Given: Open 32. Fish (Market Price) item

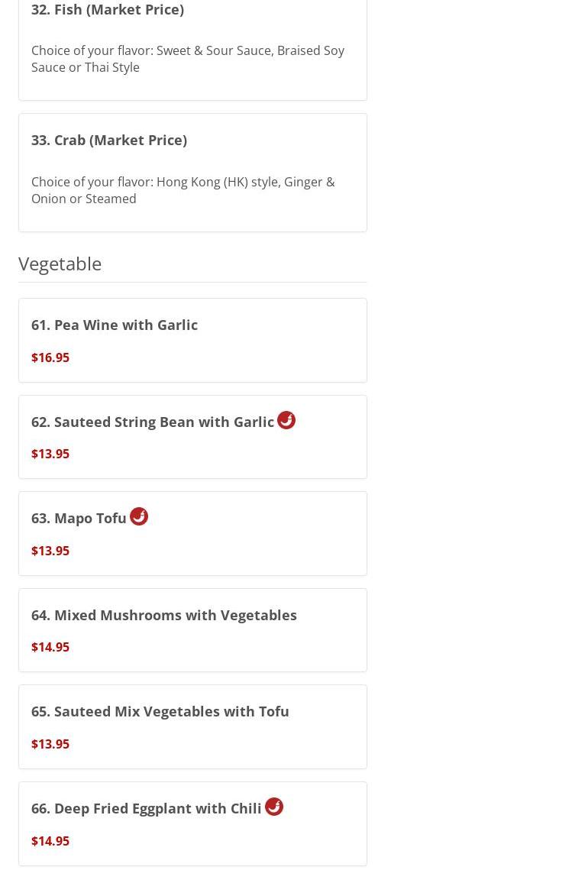Looking at the screenshot, I should (108, 9).
